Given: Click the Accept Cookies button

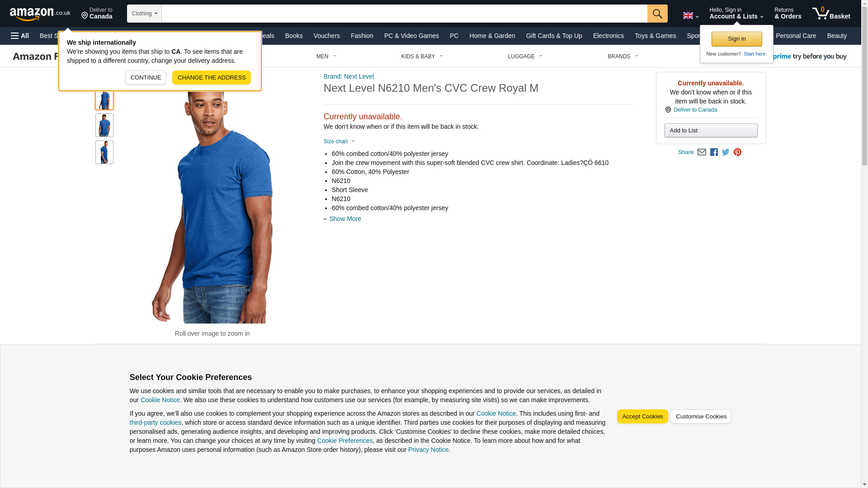Looking at the screenshot, I should [x=642, y=417].
